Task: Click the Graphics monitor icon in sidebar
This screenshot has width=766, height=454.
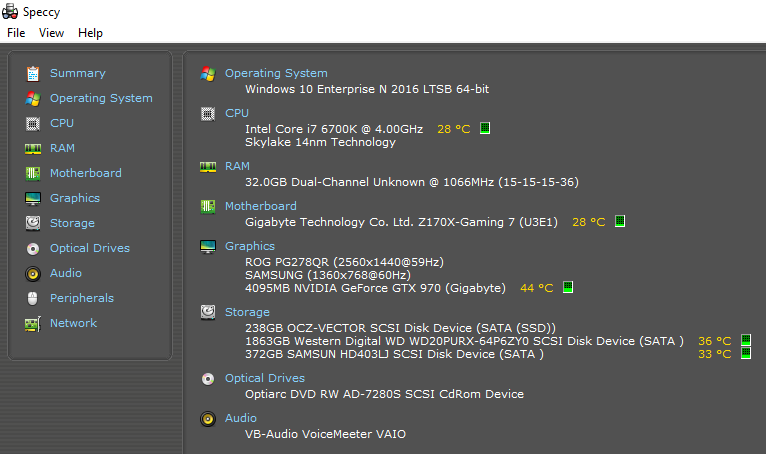Action: coord(33,198)
